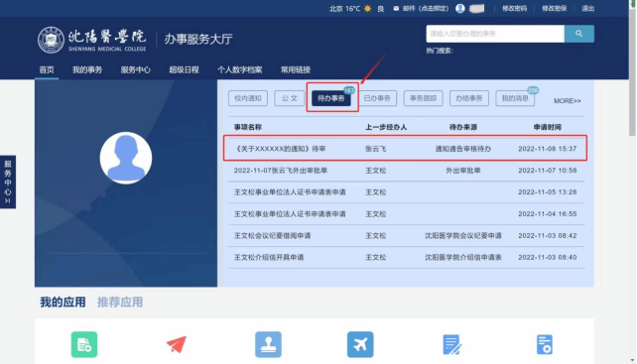
Task: Click 修改密码 in the top bar
Action: [514, 8]
